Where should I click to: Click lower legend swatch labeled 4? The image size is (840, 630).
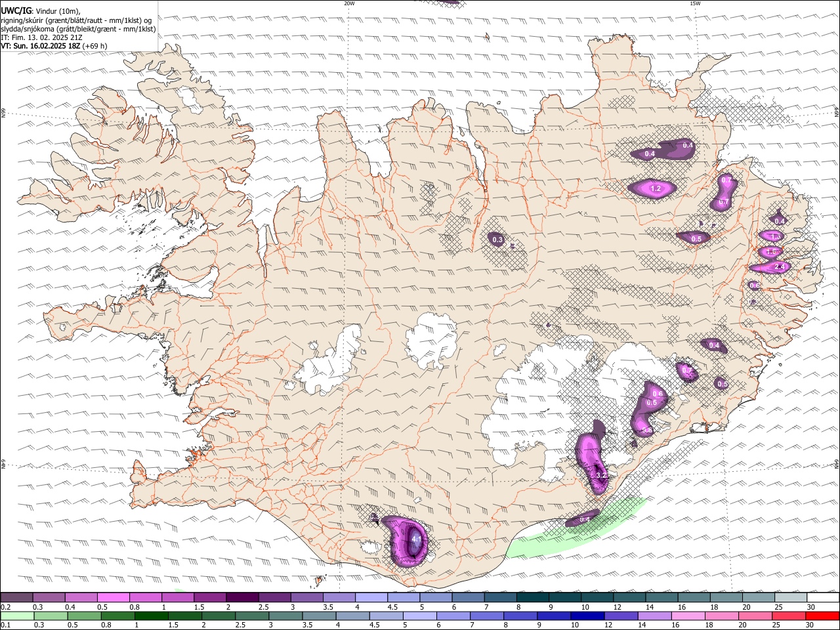point(352,616)
